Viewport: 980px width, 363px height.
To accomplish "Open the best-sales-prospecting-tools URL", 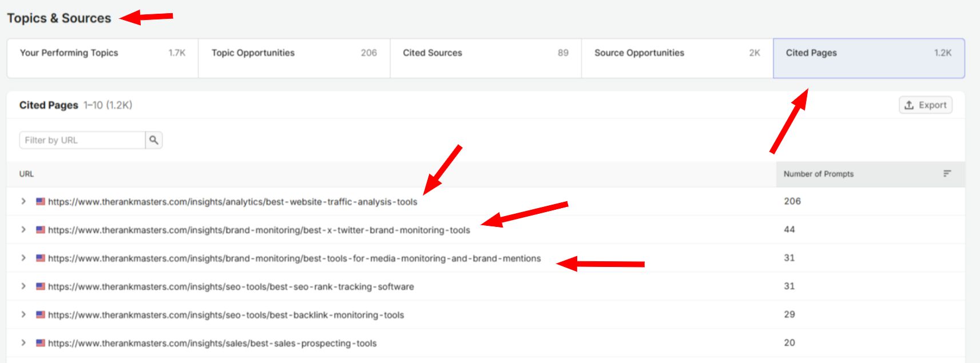I will 212,343.
